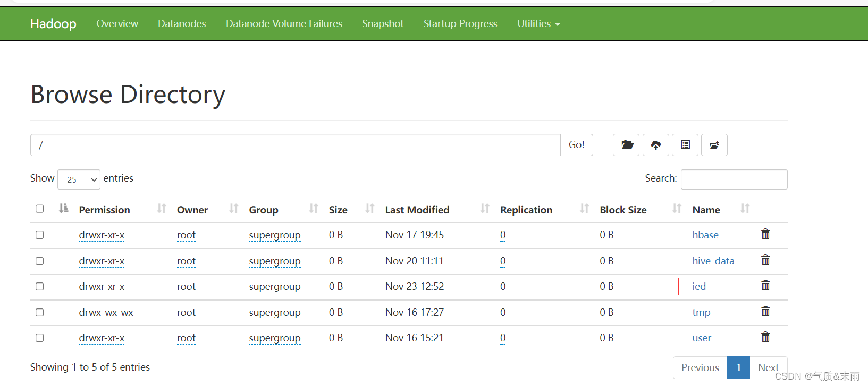Select page 1 in pagination
The width and height of the screenshot is (868, 386).
(738, 367)
